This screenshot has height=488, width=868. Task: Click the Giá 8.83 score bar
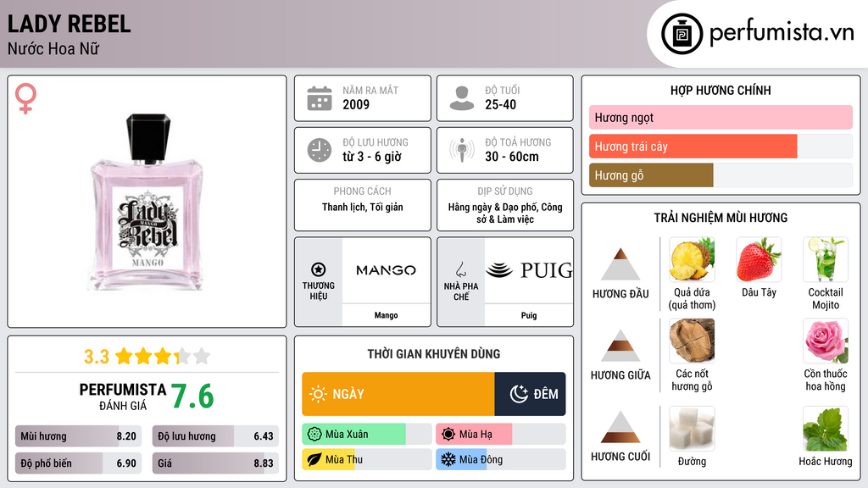tap(215, 463)
